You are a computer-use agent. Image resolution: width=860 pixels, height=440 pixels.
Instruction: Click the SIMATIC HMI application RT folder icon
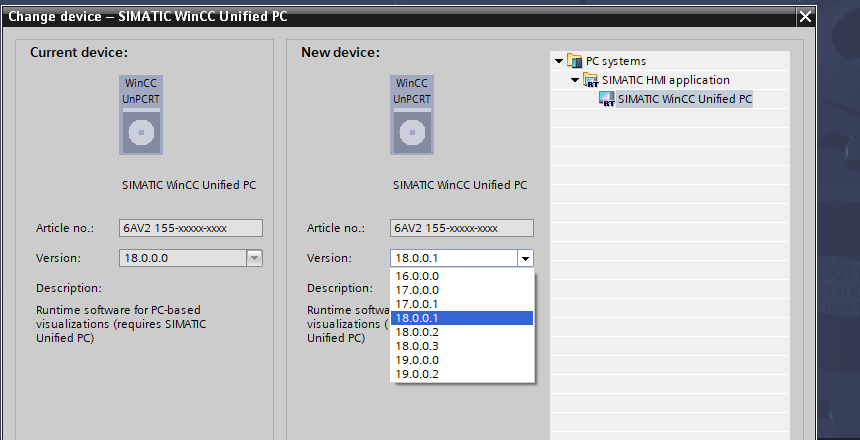pyautogui.click(x=591, y=80)
